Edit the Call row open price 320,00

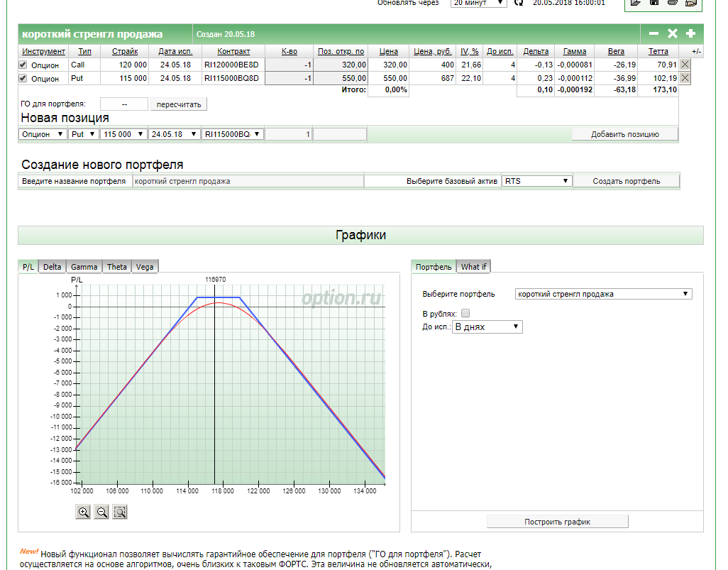[x=341, y=65]
